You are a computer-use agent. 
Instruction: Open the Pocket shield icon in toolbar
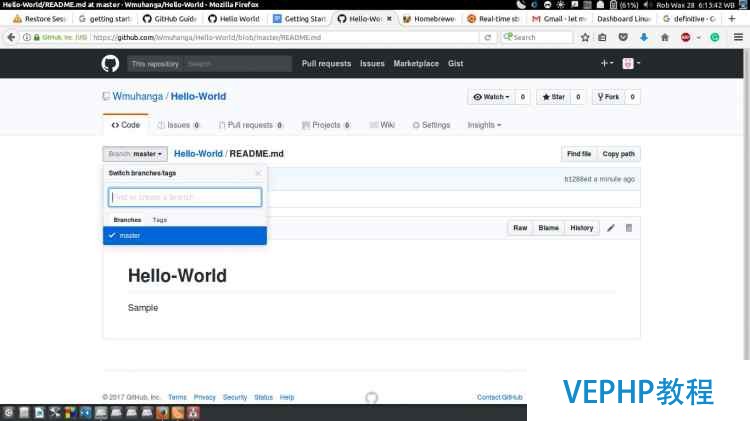(x=623, y=37)
